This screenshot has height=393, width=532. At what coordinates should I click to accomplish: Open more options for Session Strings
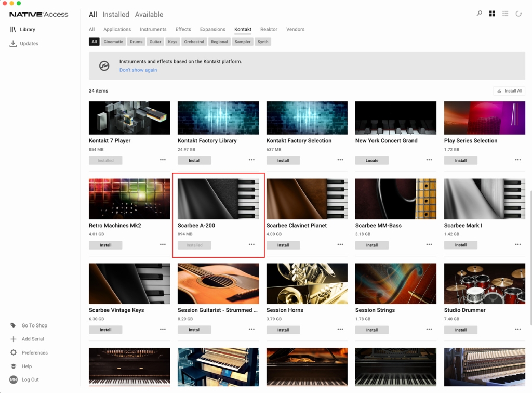(429, 329)
